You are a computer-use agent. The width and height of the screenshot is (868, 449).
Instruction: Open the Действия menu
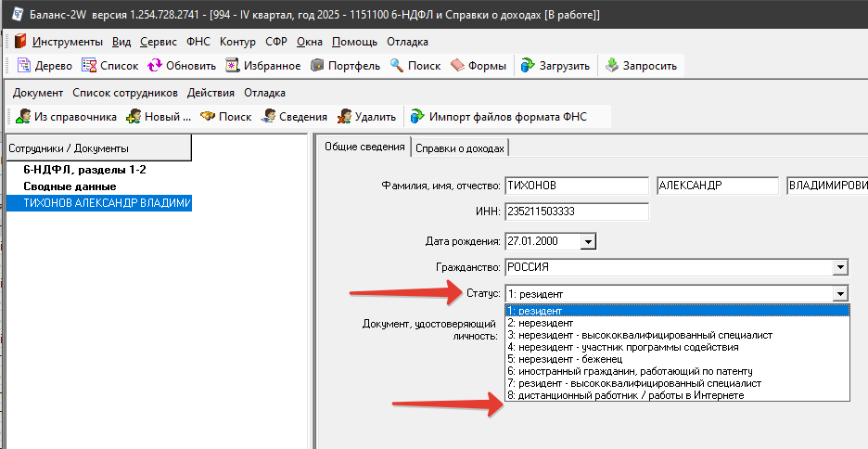pos(211,93)
